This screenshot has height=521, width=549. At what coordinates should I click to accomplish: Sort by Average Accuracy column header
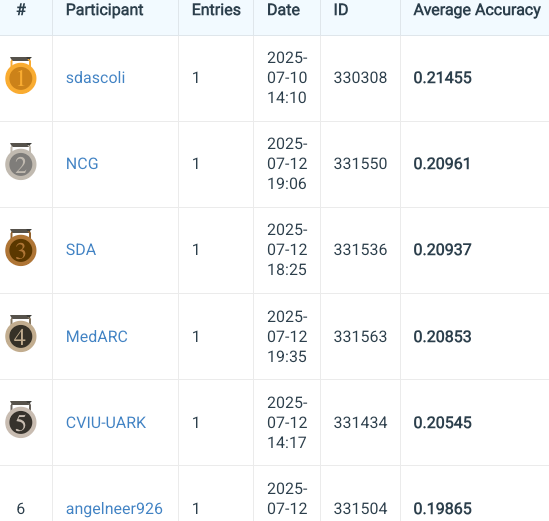click(477, 10)
